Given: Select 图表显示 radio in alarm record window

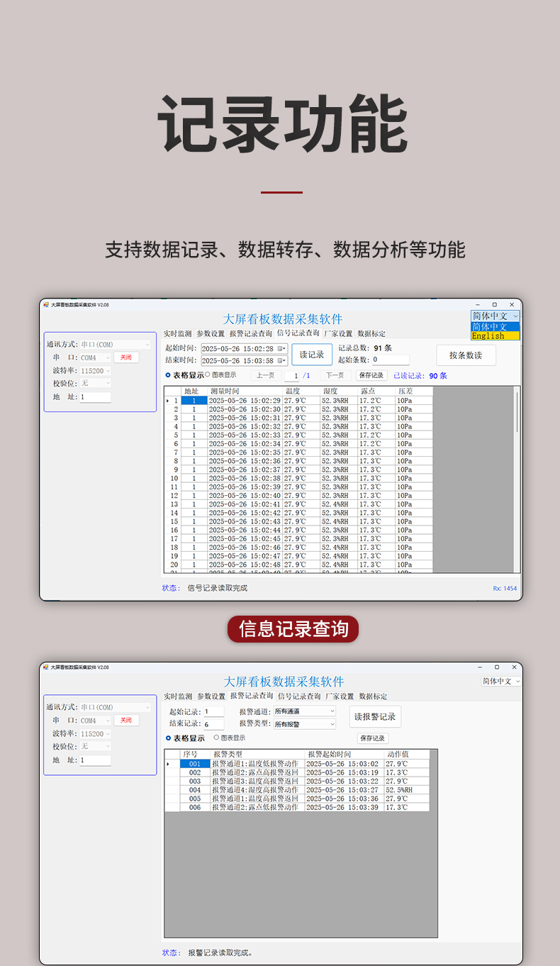Looking at the screenshot, I should 216,738.
